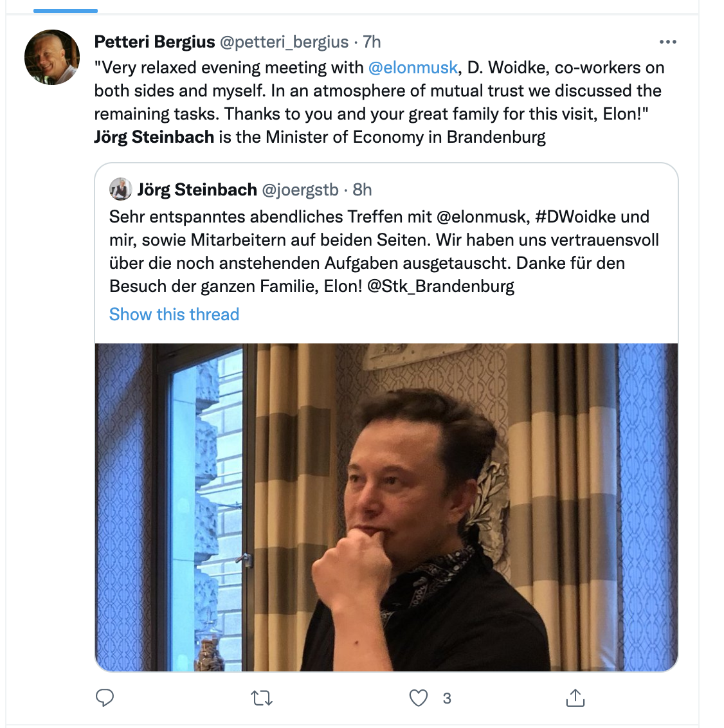The width and height of the screenshot is (724, 728).
Task: Like the tweet with the heart icon
Action: click(x=419, y=698)
